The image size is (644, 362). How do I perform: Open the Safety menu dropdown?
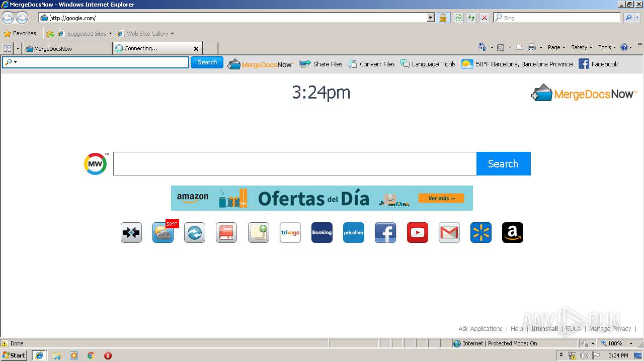pos(581,47)
